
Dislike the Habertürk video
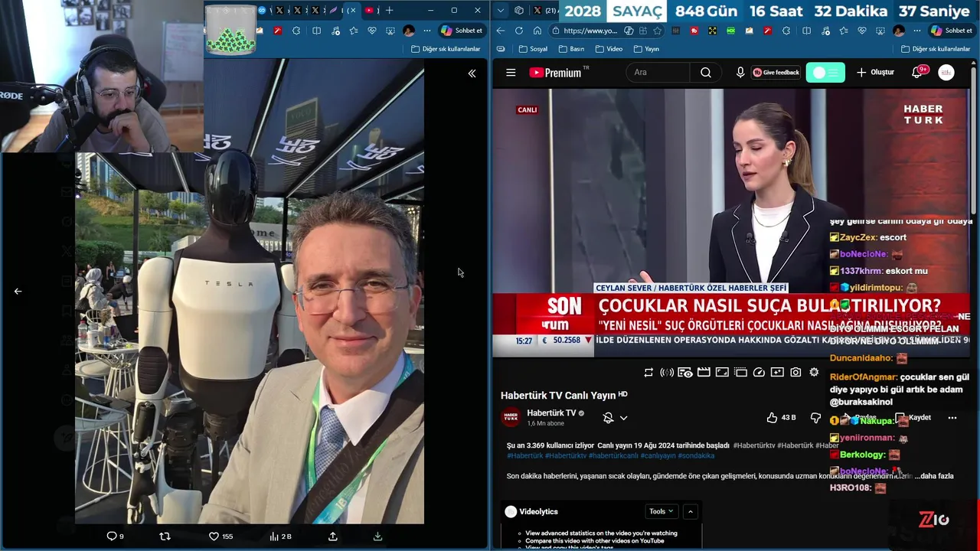point(815,418)
